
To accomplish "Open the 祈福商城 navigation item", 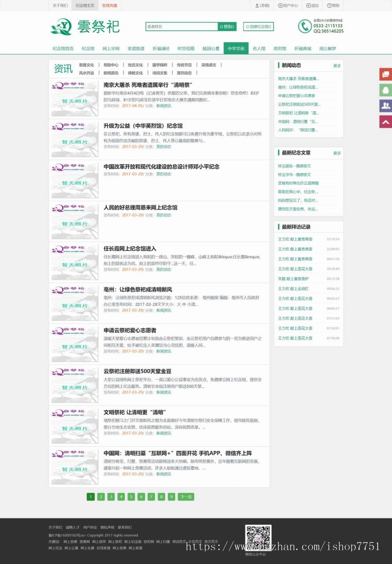I will (303, 49).
